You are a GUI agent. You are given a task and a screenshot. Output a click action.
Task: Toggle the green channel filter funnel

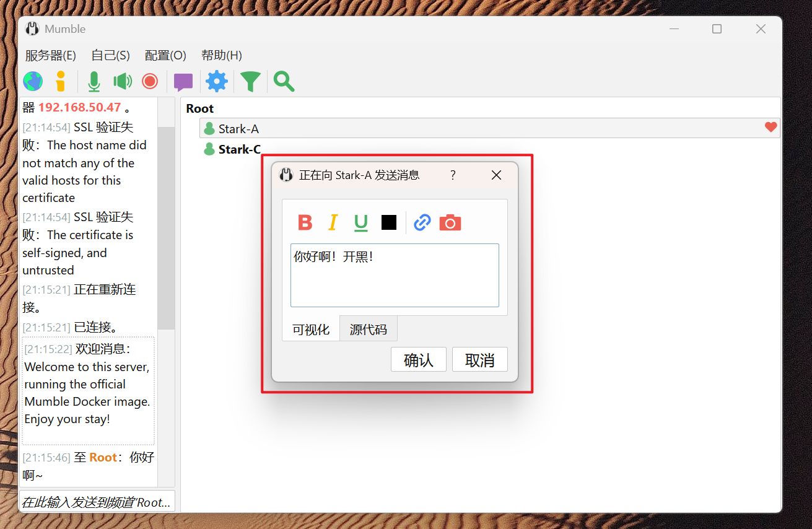250,81
